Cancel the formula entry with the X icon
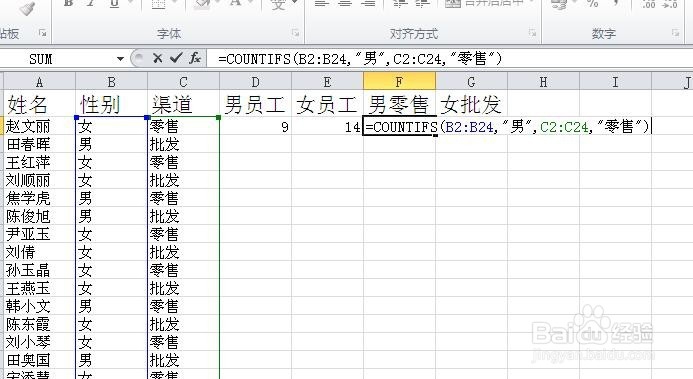 [157, 58]
